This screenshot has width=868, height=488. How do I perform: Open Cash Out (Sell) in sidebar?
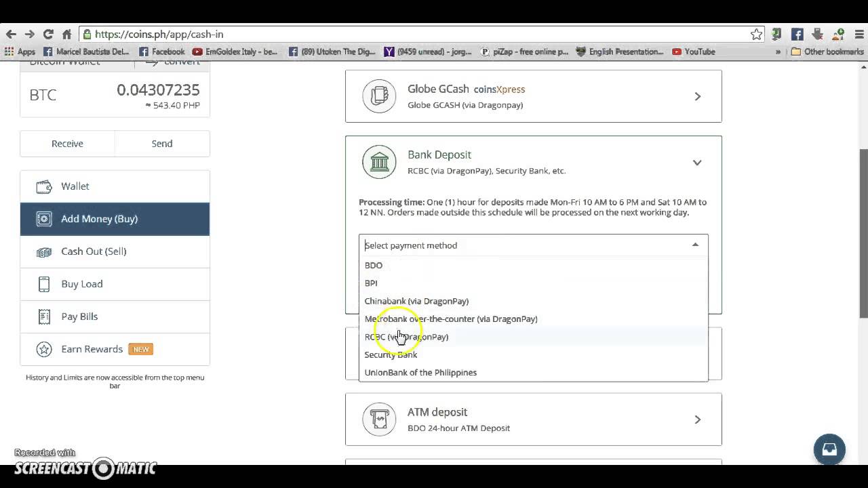tap(115, 251)
